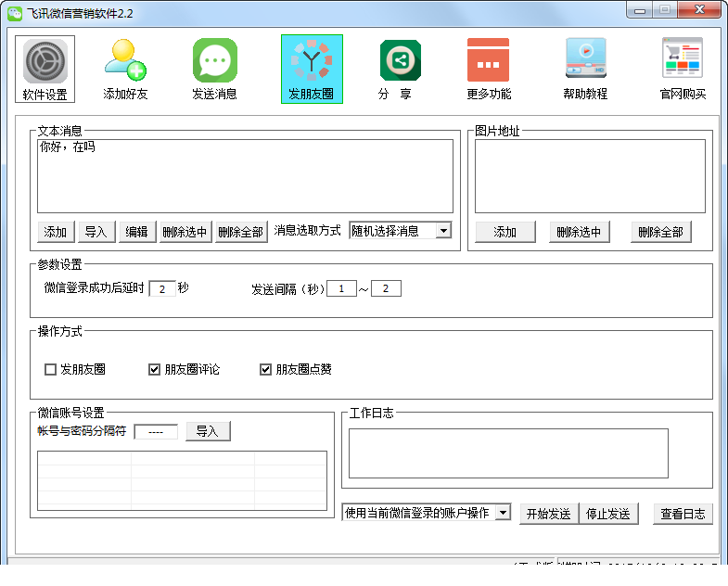
Task: Uncheck the 朋友圈评论 checkbox
Action: [154, 370]
